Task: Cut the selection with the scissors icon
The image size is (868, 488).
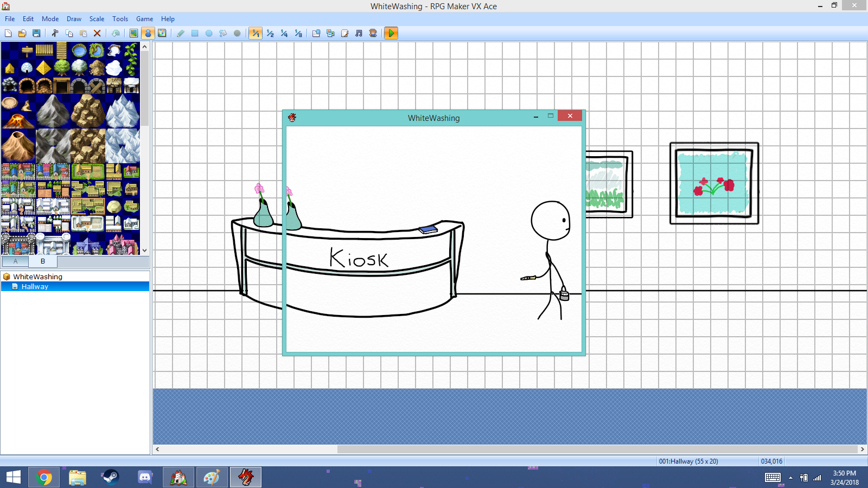Action: pos(55,33)
